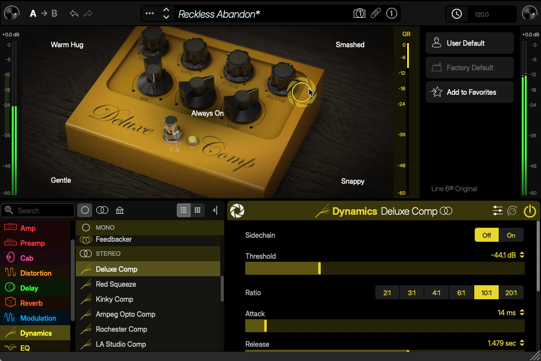Screen dimensions: 541x361
Task: Click the Gentle corner label
Action: point(61,180)
